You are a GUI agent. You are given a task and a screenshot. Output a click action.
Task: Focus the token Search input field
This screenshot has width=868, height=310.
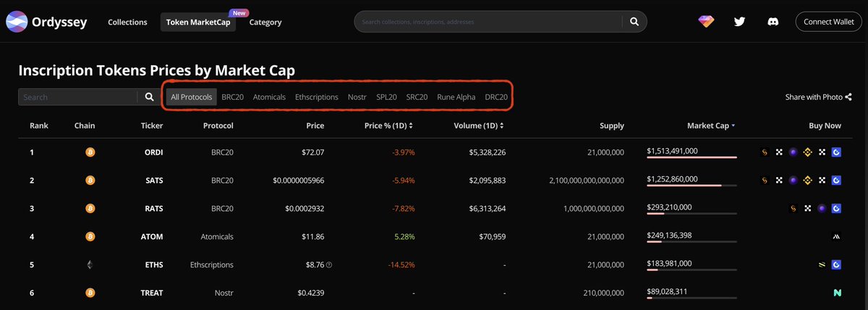[x=77, y=97]
